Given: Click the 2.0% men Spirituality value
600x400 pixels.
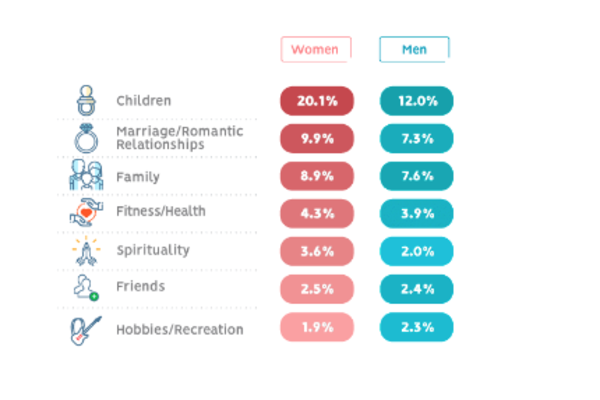Looking at the screenshot, I should pos(416,251).
